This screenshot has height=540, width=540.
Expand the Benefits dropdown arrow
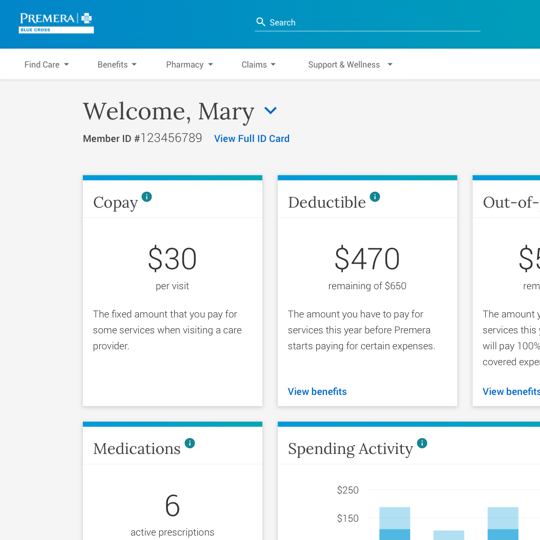134,64
